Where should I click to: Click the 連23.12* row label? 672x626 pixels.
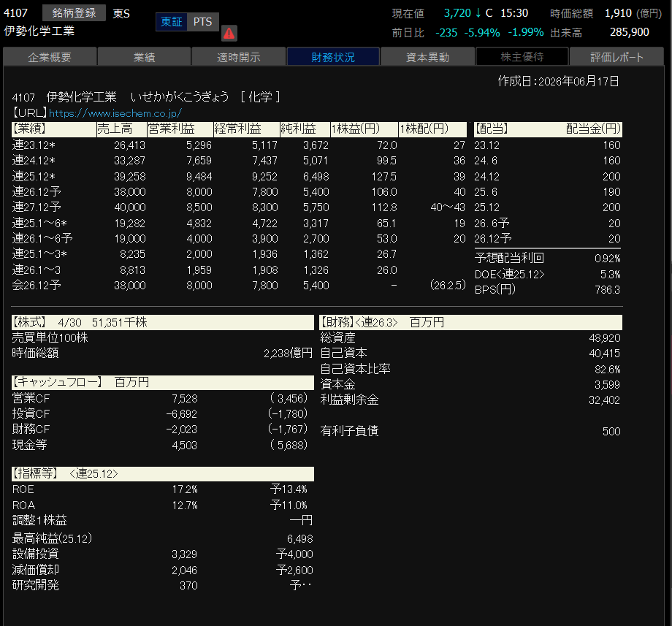click(x=34, y=145)
